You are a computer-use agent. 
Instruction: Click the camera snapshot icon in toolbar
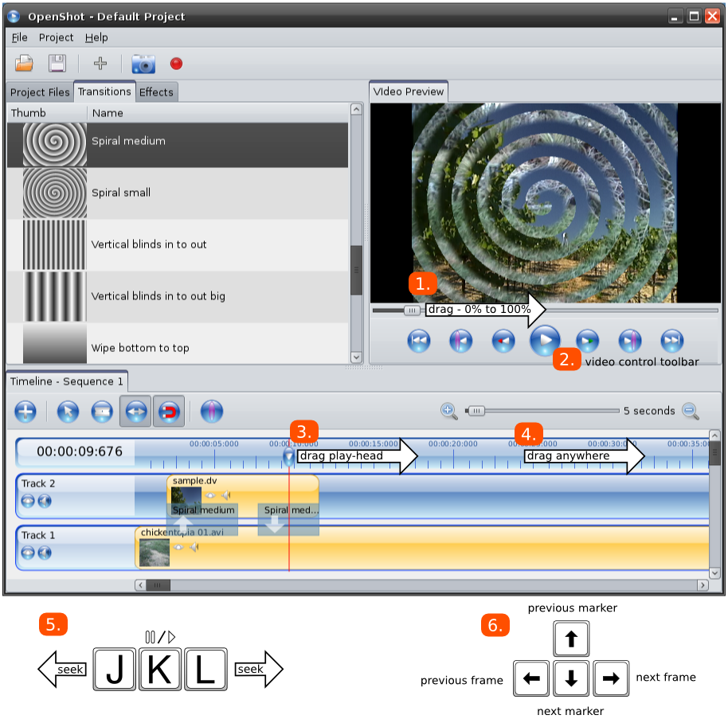(x=143, y=64)
